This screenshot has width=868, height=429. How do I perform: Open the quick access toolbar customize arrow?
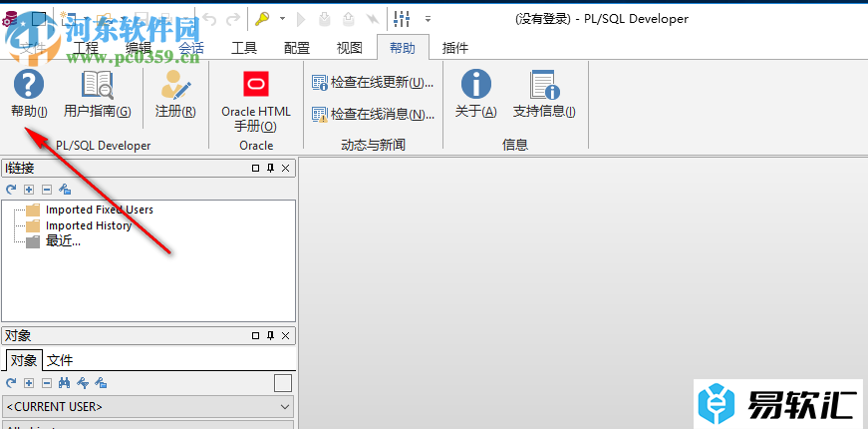click(x=428, y=19)
